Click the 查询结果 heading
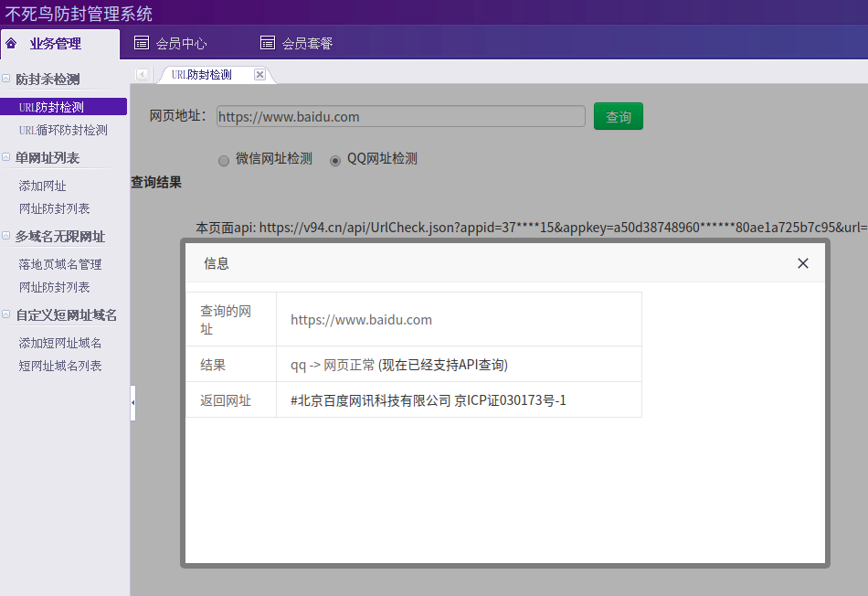The image size is (868, 596). (x=156, y=182)
